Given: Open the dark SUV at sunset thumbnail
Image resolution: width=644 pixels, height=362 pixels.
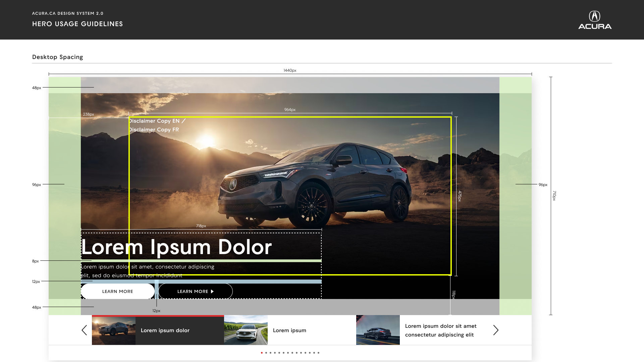Looking at the screenshot, I should [x=114, y=330].
